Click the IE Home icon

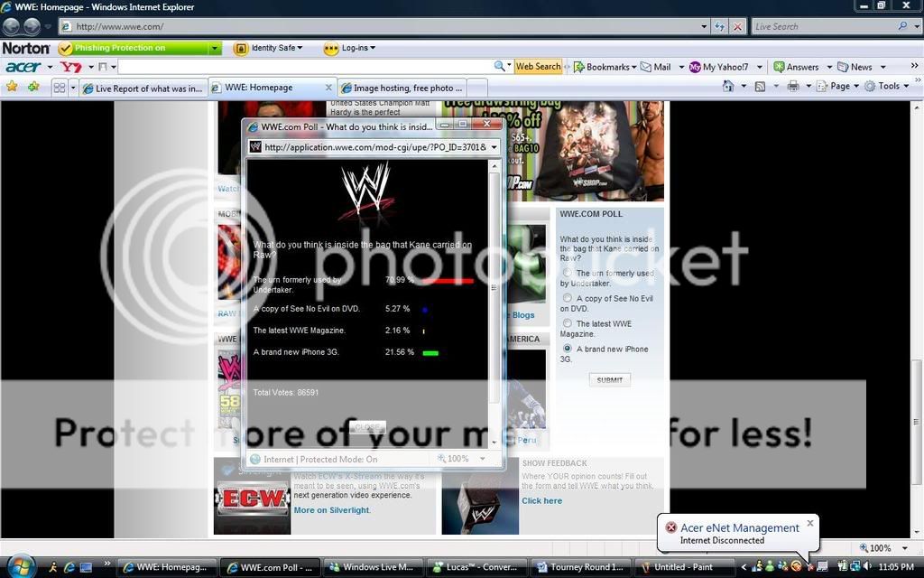[x=728, y=87]
